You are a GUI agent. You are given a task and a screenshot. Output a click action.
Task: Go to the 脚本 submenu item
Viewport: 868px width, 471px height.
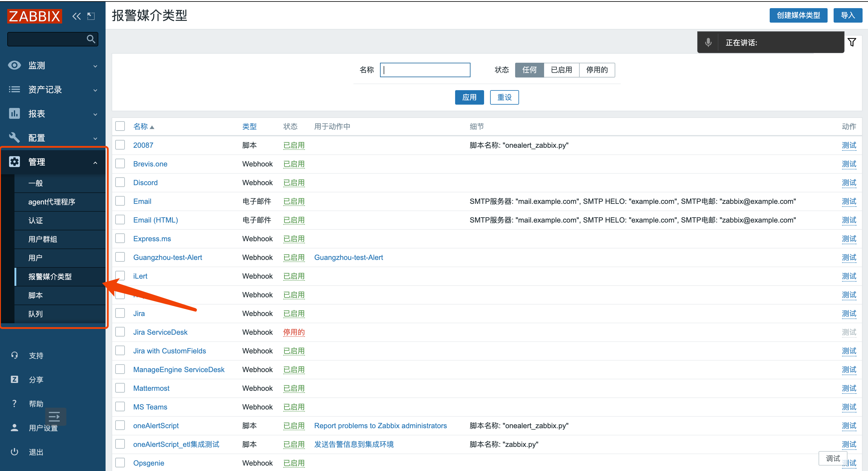point(35,295)
